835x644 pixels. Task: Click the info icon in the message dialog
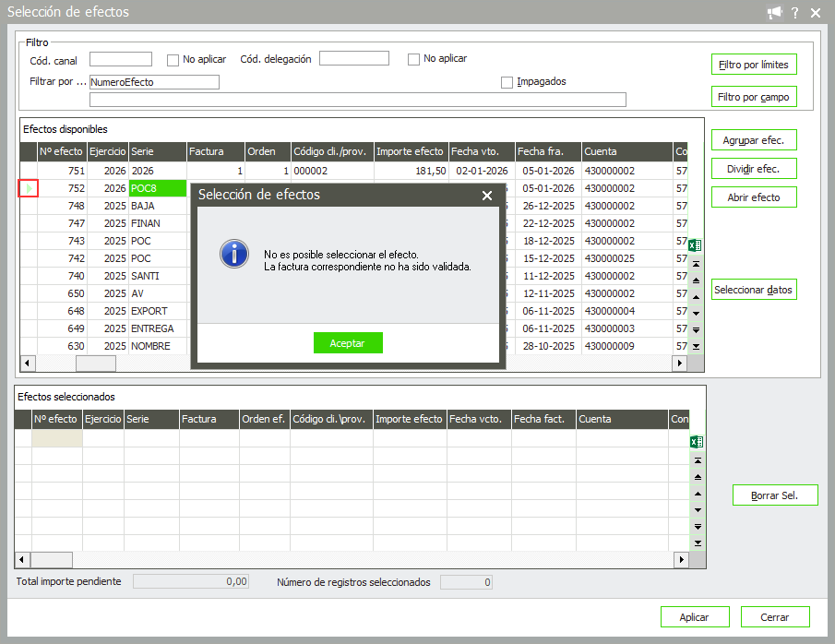pyautogui.click(x=234, y=254)
